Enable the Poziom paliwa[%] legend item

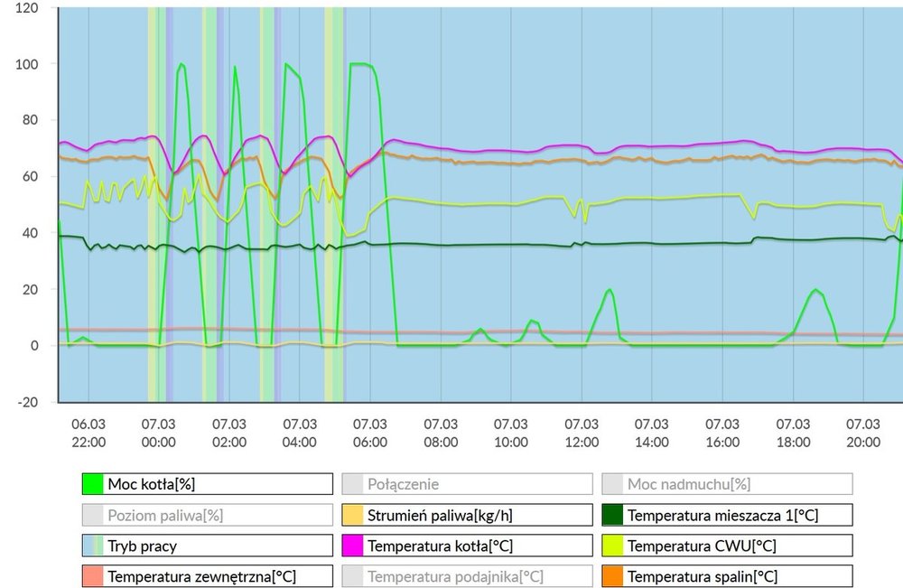point(206,516)
